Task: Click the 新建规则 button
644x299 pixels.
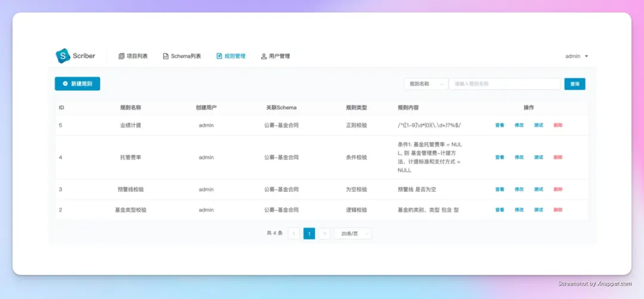Action: (x=77, y=83)
